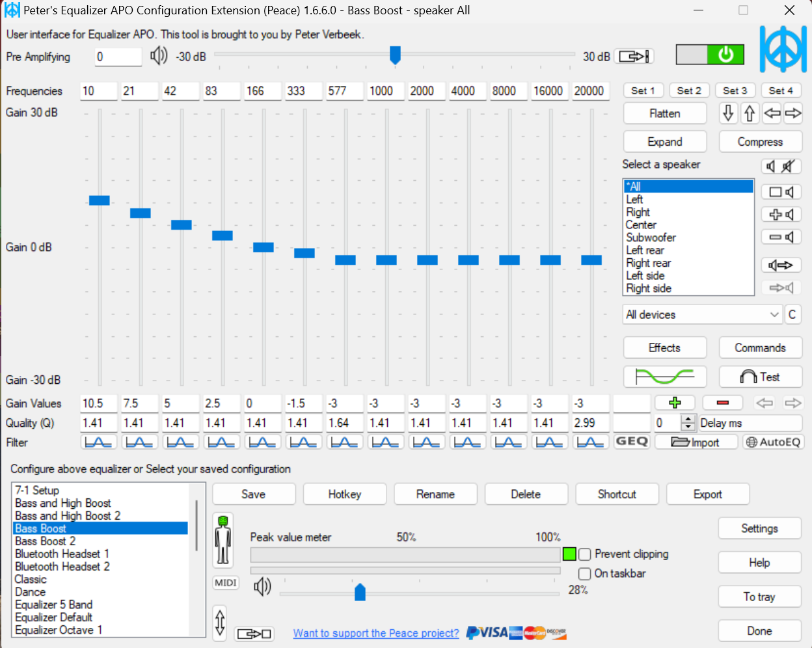Open the All devices dropdown

coord(702,315)
